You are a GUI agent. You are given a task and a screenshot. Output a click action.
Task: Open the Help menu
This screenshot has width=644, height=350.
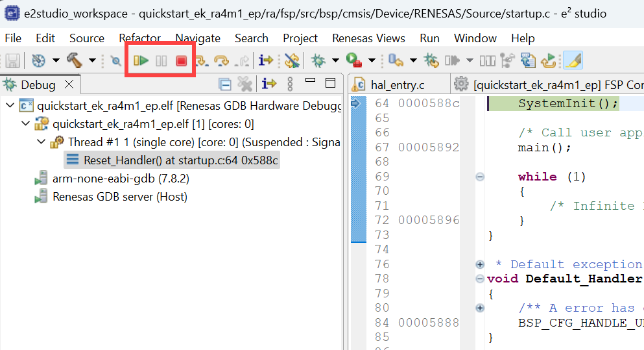click(x=523, y=38)
